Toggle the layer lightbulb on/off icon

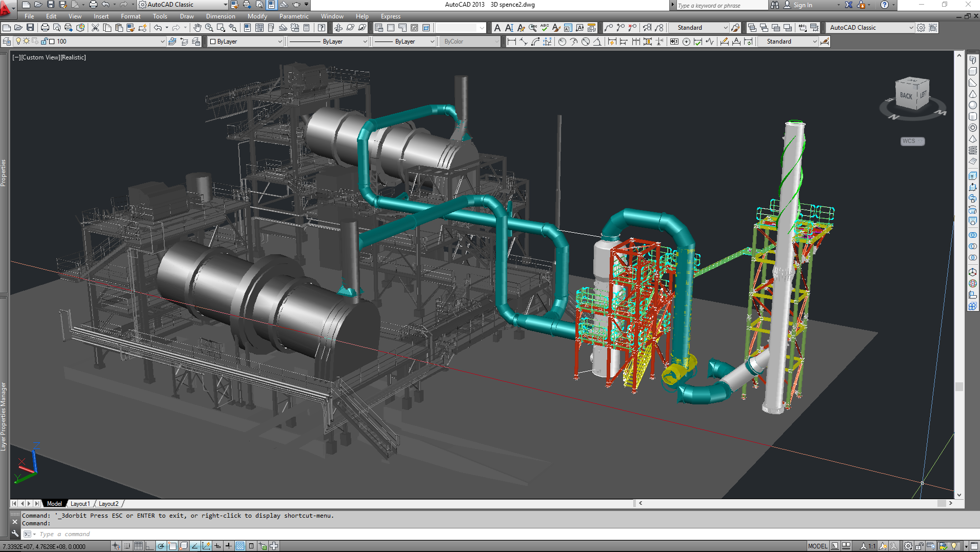point(18,42)
